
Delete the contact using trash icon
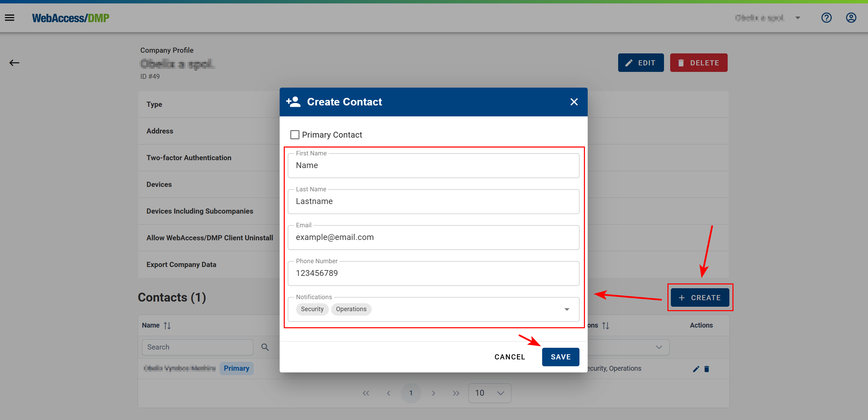(x=707, y=369)
